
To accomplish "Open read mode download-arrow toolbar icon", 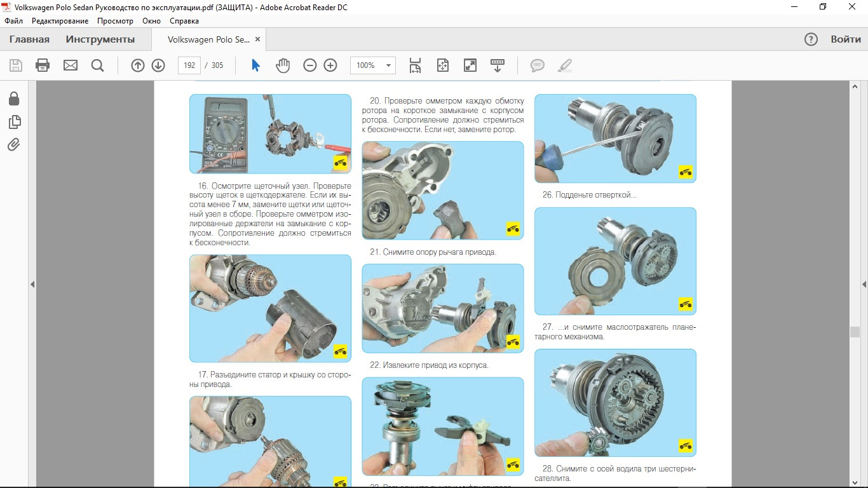I will tap(497, 65).
